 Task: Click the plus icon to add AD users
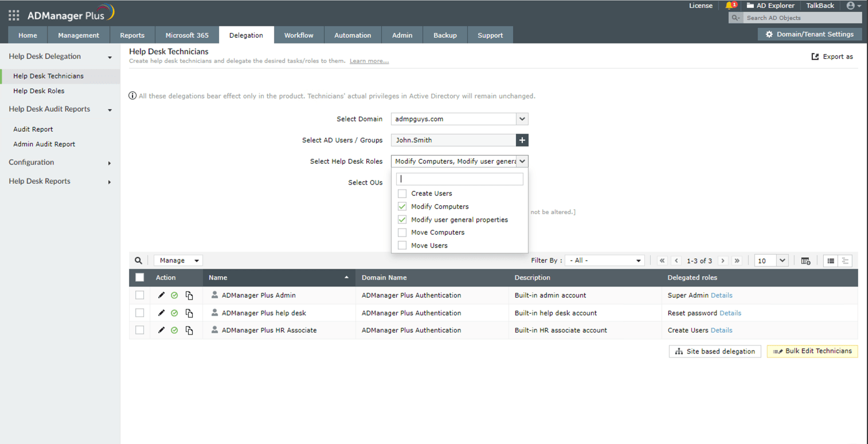point(522,140)
